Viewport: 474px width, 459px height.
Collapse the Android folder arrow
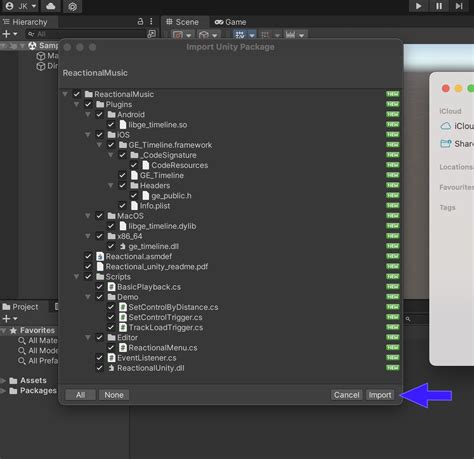[88, 114]
